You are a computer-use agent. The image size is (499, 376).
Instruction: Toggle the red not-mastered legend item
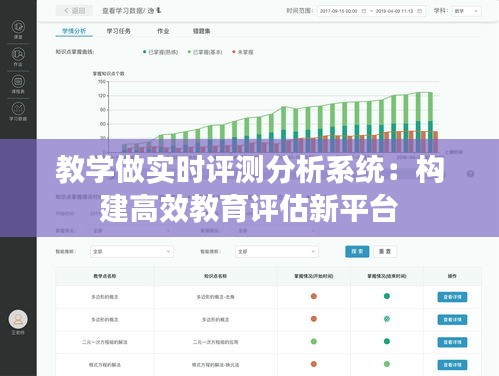(243, 52)
